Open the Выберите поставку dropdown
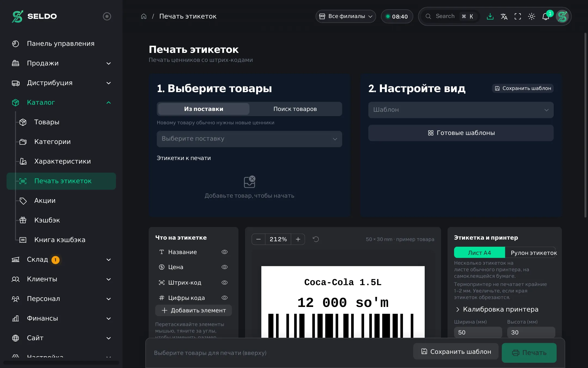588x368 pixels. [x=249, y=139]
